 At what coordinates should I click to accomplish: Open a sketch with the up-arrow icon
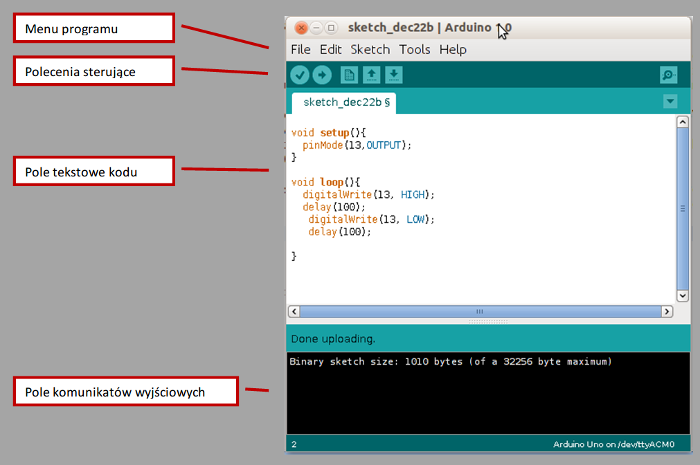[x=371, y=75]
